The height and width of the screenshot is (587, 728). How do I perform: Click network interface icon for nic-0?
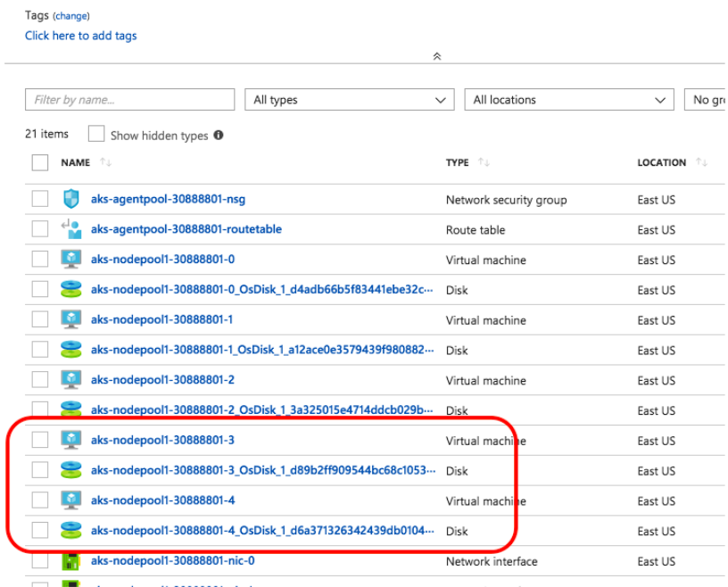[x=71, y=561]
